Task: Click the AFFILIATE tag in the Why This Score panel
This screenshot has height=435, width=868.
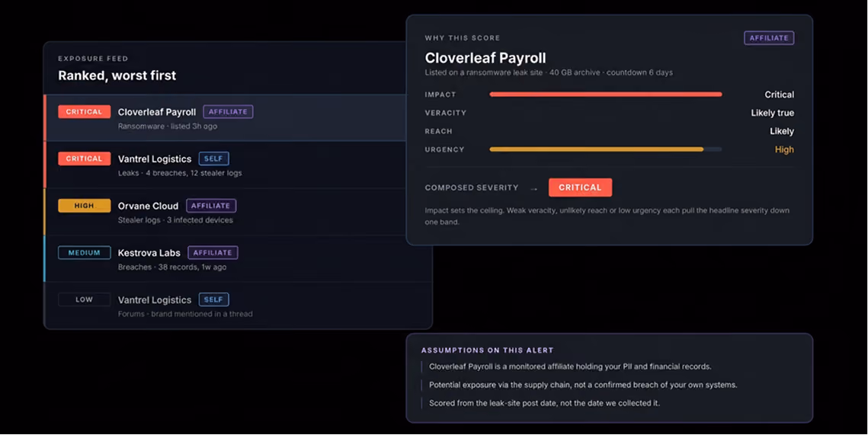Action: (769, 38)
